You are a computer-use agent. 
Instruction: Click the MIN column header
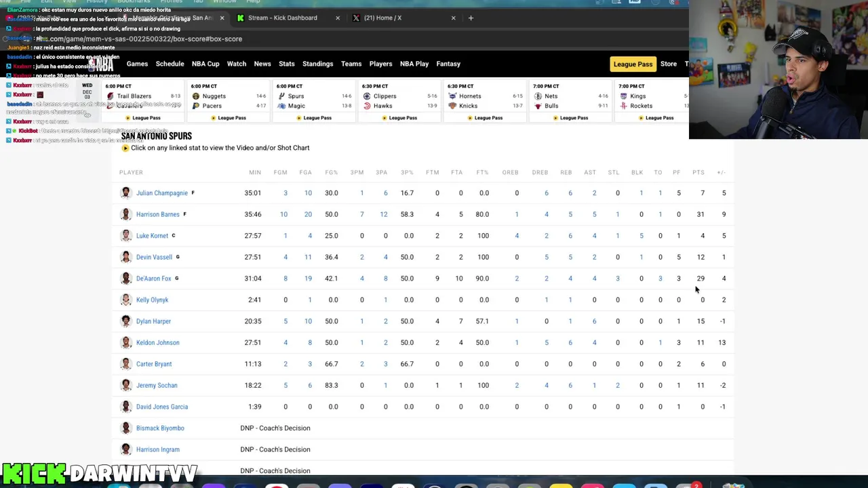255,172
